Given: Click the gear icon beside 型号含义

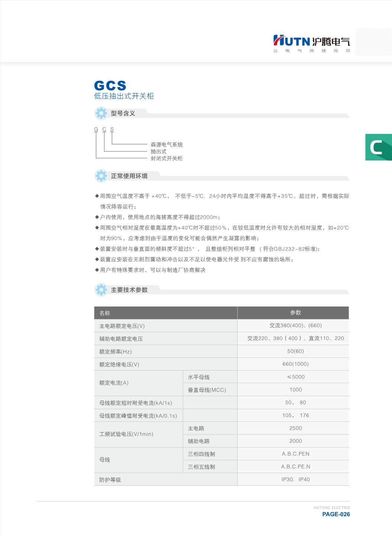Looking at the screenshot, I should (x=101, y=113).
